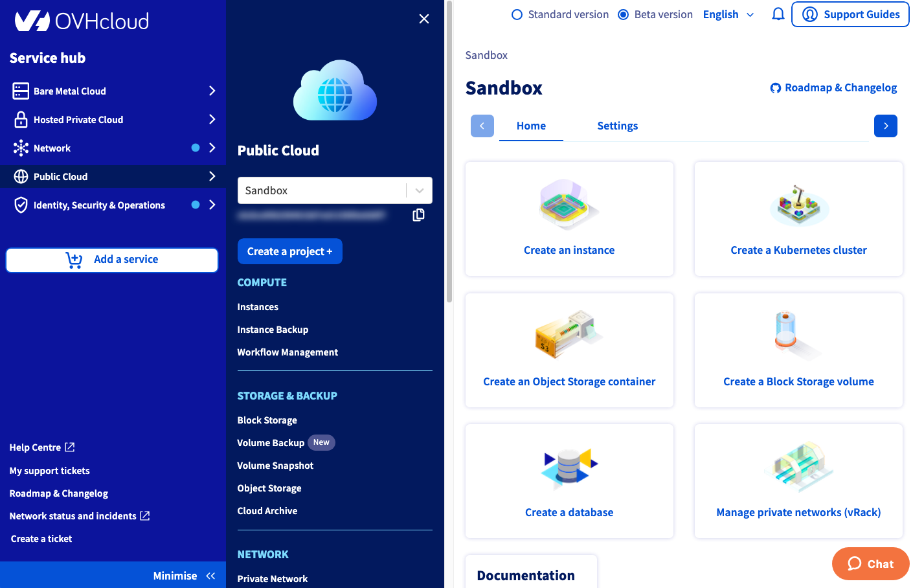
Task: Select the Standard version radio button
Action: (x=517, y=14)
